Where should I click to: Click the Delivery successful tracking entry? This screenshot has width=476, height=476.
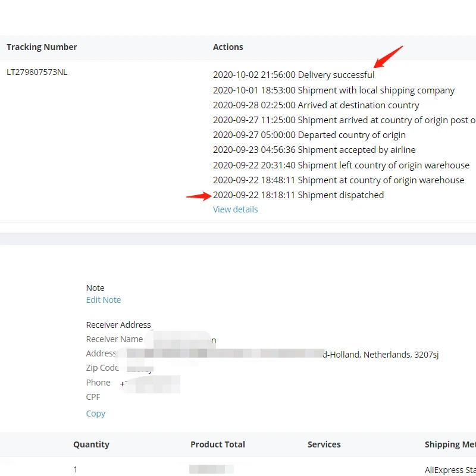pos(294,75)
